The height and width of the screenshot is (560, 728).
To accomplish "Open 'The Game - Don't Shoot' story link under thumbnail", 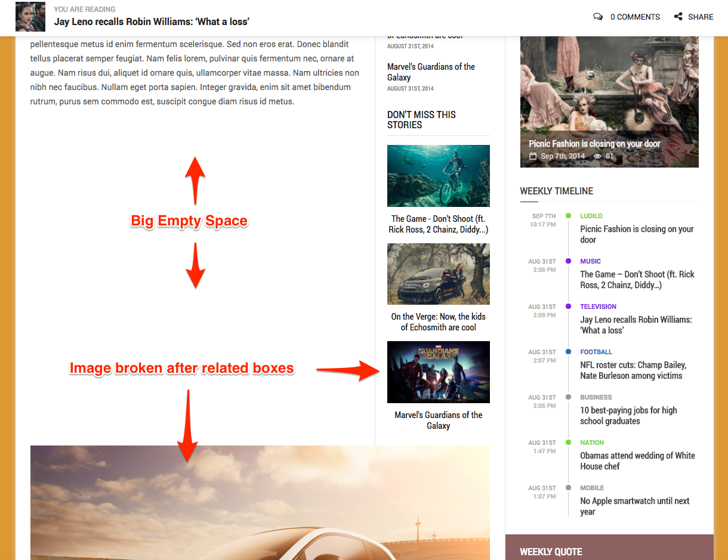I will pyautogui.click(x=439, y=224).
